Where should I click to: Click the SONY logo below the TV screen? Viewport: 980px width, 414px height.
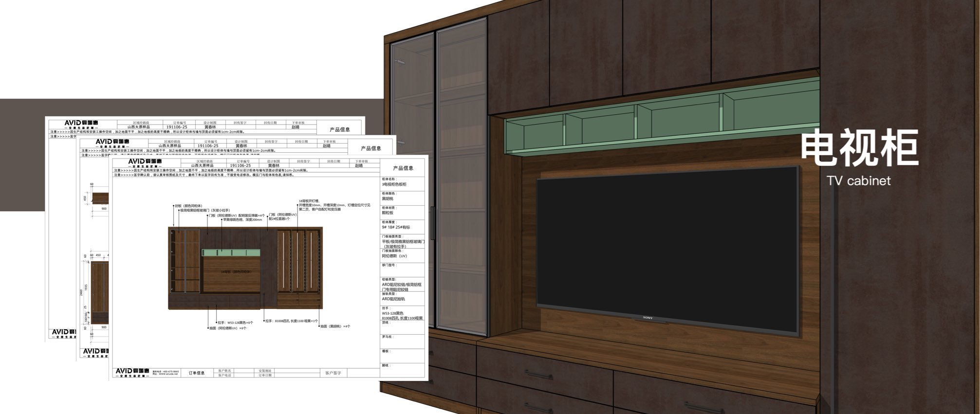647,318
